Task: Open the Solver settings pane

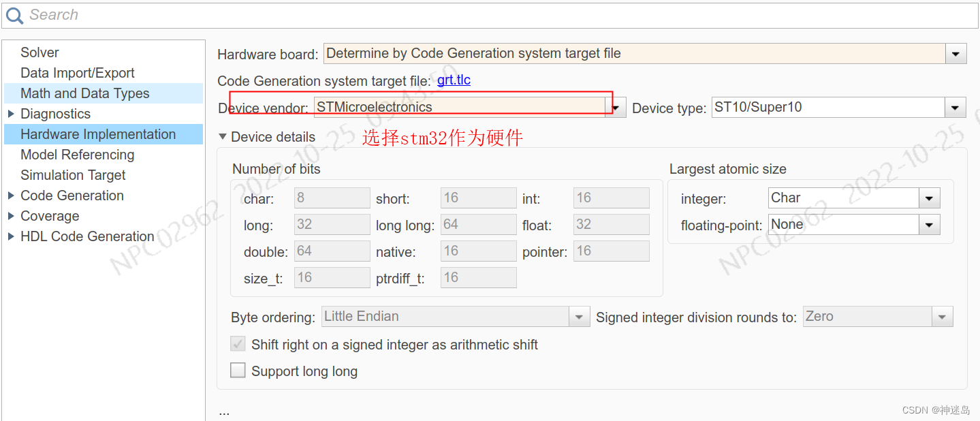Action: (39, 52)
